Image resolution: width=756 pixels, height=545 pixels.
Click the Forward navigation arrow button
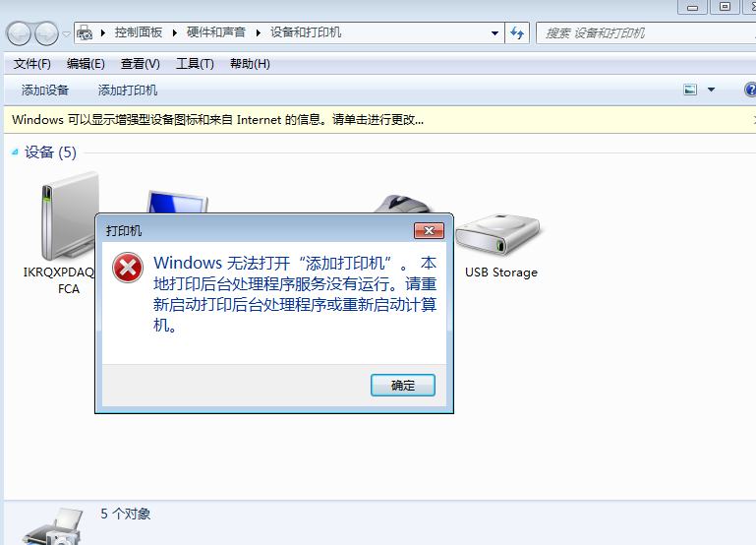(47, 33)
